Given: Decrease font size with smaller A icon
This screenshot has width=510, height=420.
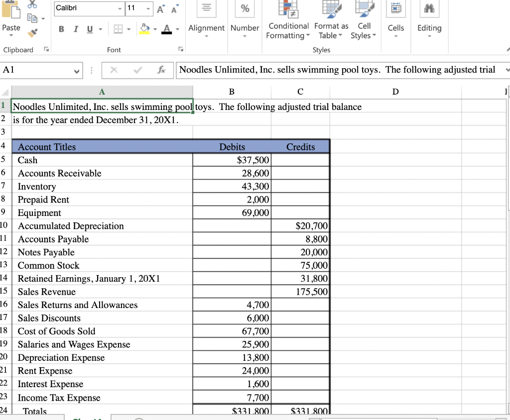Looking at the screenshot, I should coord(175,9).
